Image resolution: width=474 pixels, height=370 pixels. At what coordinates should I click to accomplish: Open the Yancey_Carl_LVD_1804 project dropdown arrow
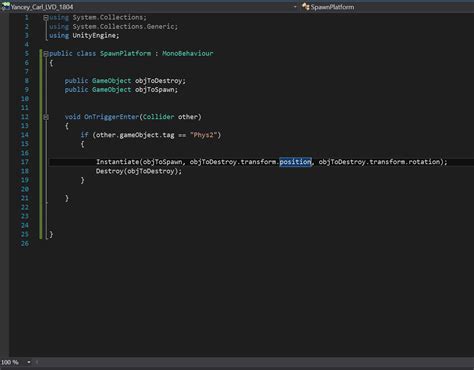pos(295,7)
